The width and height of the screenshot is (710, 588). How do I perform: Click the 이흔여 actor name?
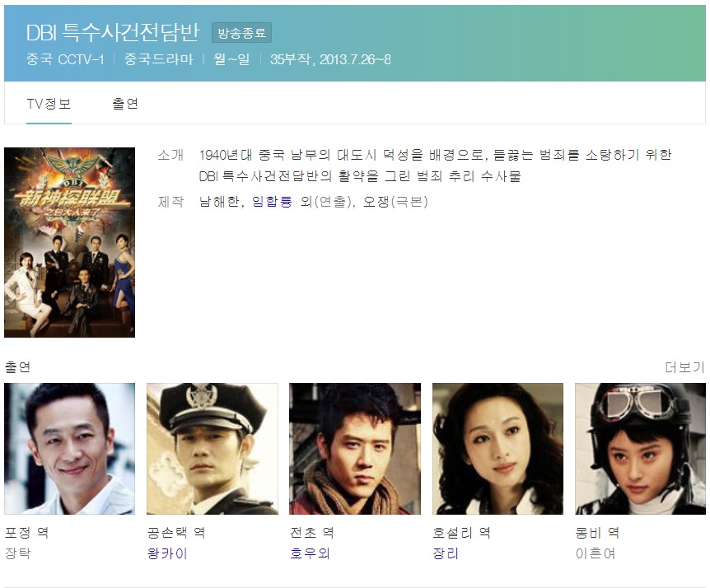pyautogui.click(x=596, y=553)
